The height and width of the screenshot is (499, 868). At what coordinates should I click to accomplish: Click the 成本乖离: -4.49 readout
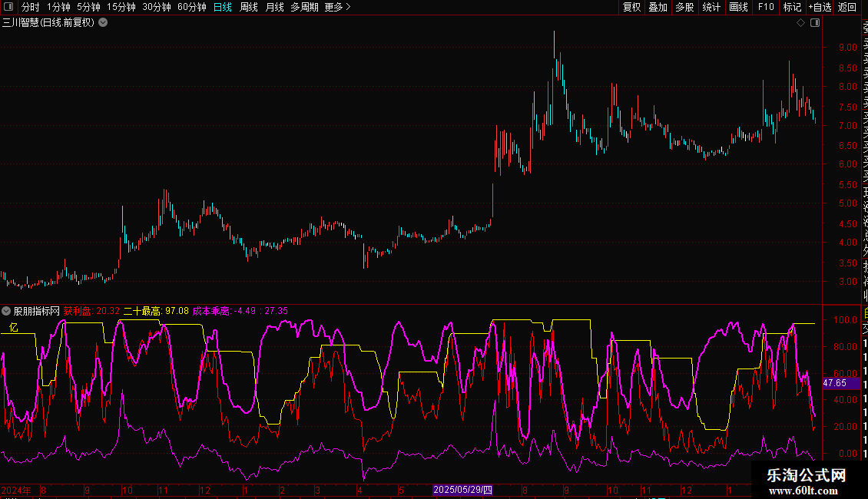point(224,311)
